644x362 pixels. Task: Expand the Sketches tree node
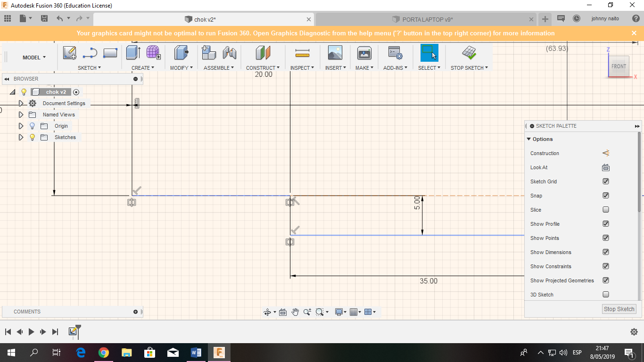(21, 137)
